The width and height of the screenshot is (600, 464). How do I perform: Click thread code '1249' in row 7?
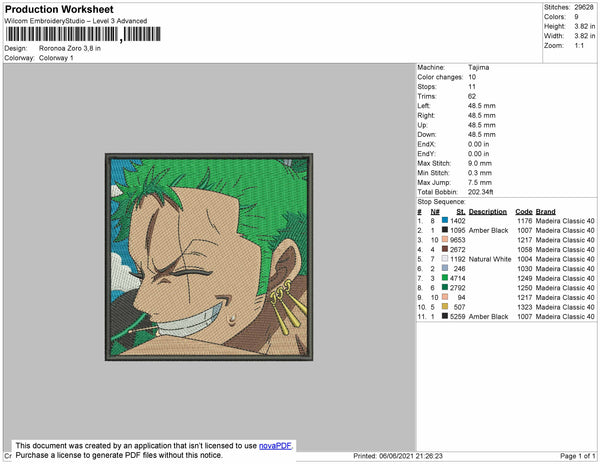[524, 278]
